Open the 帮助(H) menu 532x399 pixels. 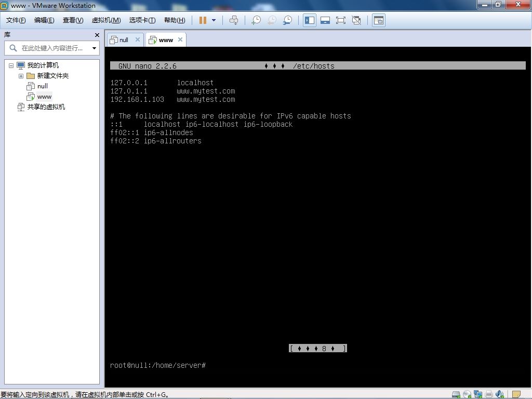(175, 20)
